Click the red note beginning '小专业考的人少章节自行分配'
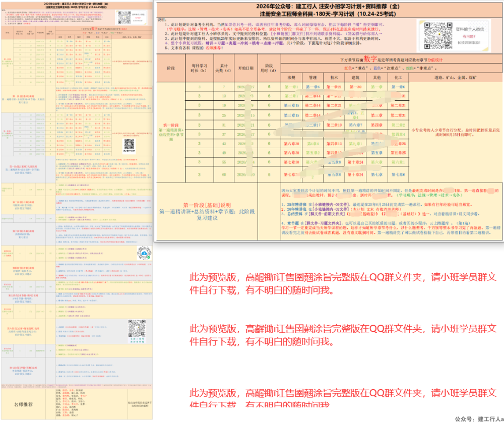Image resolution: width=504 pixels, height=422 pixels. 455,132
